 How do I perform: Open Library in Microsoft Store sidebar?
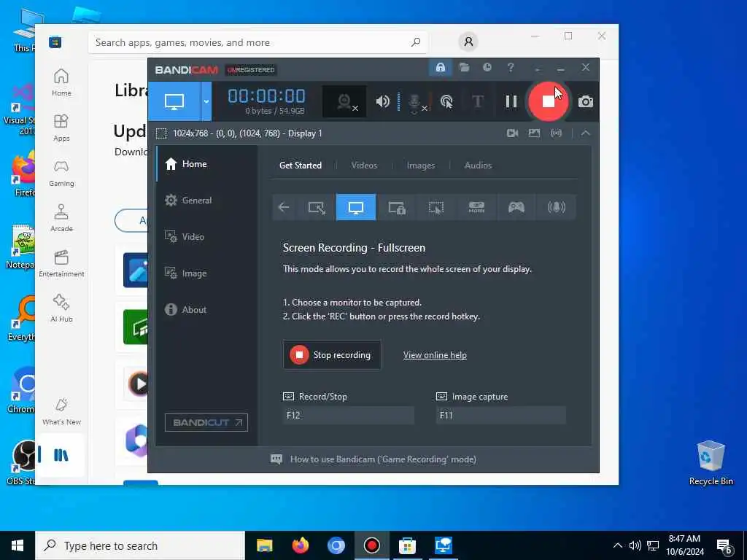[x=61, y=455]
